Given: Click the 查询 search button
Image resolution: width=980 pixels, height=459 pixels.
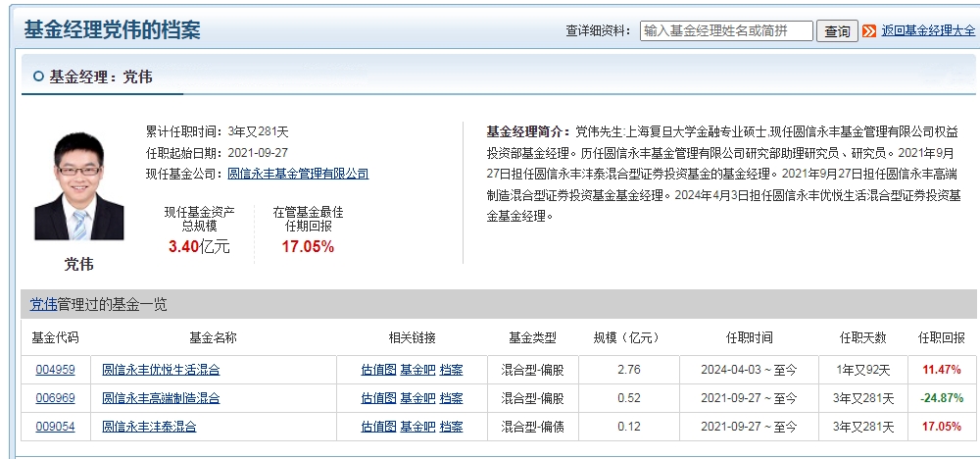Looking at the screenshot, I should (837, 31).
